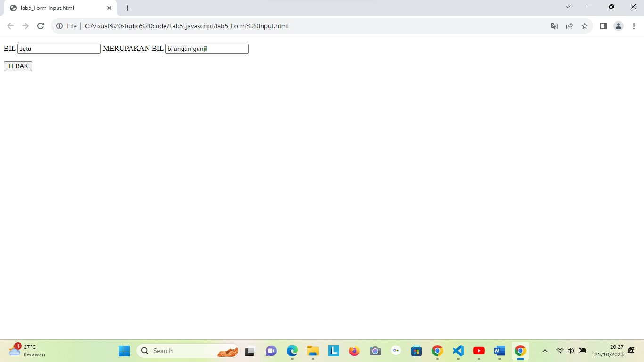Click the back navigation arrow
Screen dimensions: 644x362
tap(10, 26)
